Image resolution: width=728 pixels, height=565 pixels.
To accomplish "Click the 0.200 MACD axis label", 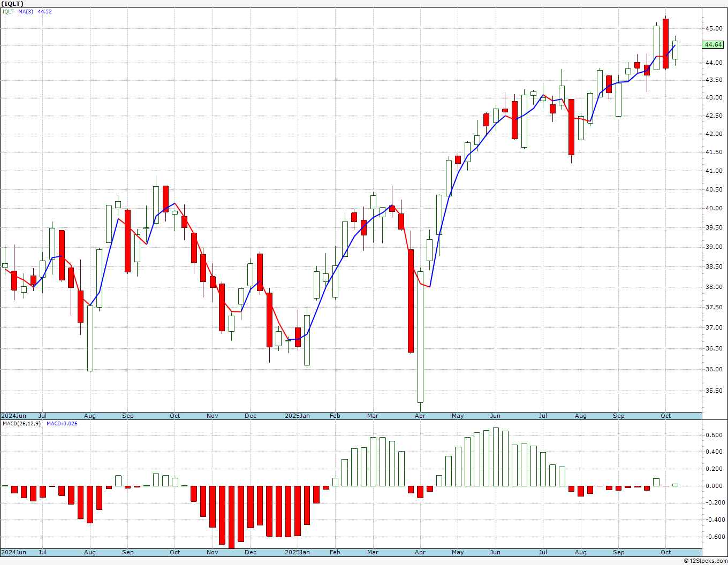I will point(714,469).
